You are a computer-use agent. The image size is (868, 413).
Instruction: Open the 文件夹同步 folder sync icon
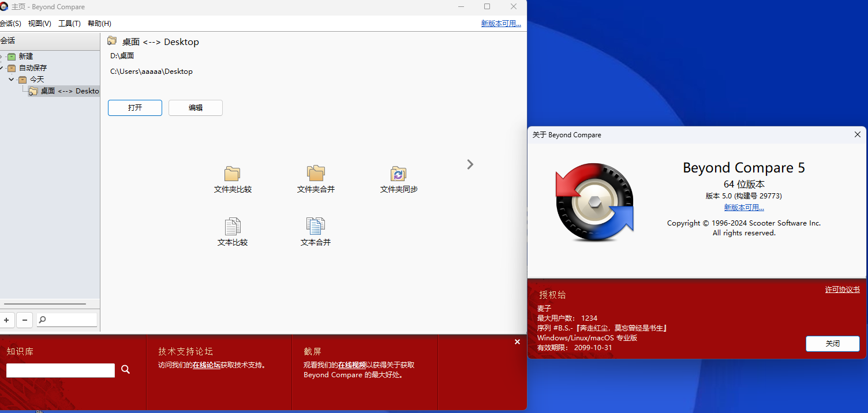pos(399,174)
